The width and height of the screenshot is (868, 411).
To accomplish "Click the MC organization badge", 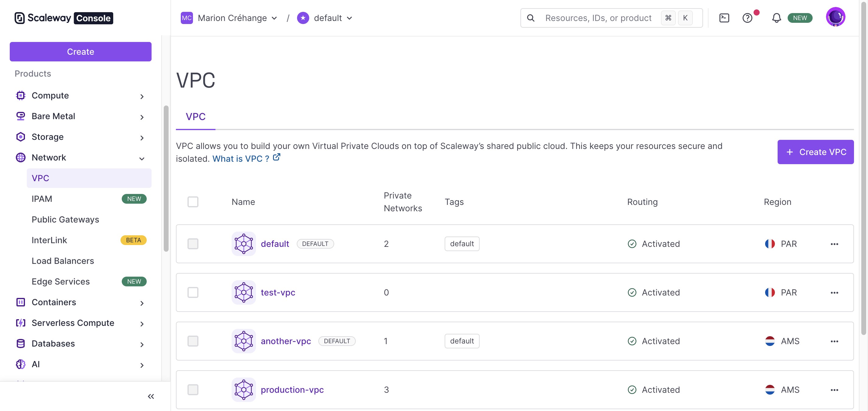I will [x=187, y=18].
